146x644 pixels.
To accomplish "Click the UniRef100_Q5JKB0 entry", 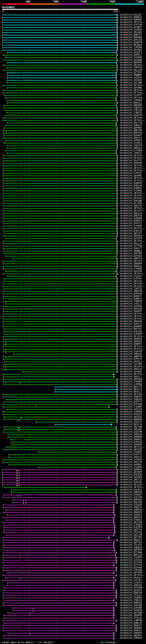I will [x=131, y=32].
